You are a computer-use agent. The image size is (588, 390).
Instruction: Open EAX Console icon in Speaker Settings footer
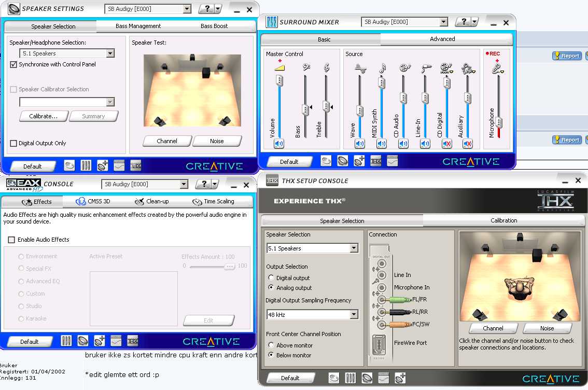(x=69, y=165)
